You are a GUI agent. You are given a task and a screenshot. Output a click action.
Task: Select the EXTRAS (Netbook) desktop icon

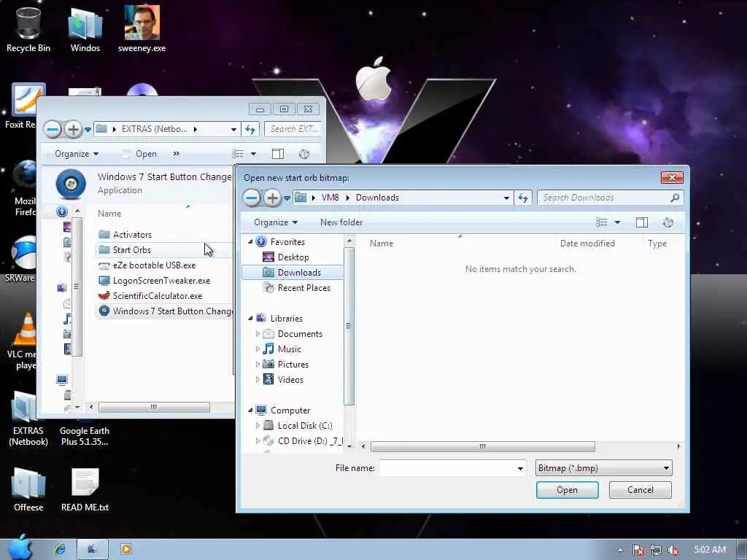point(28,419)
